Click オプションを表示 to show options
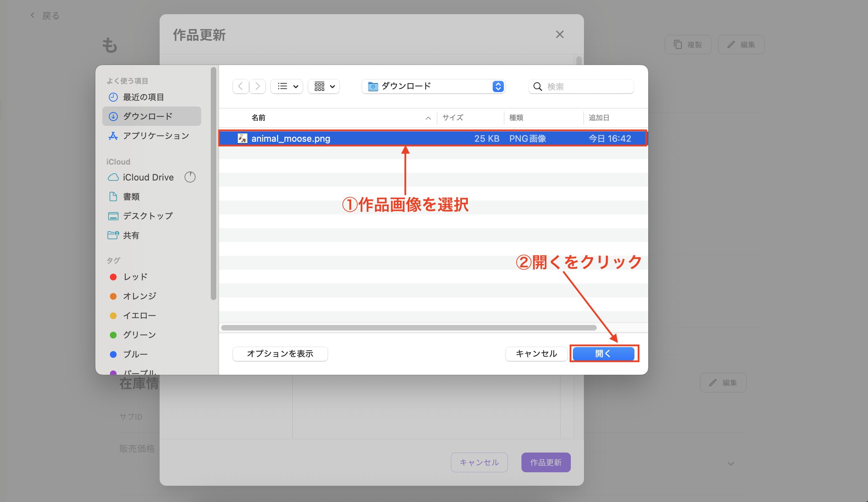Screen dimensions: 868x502 [280, 354]
